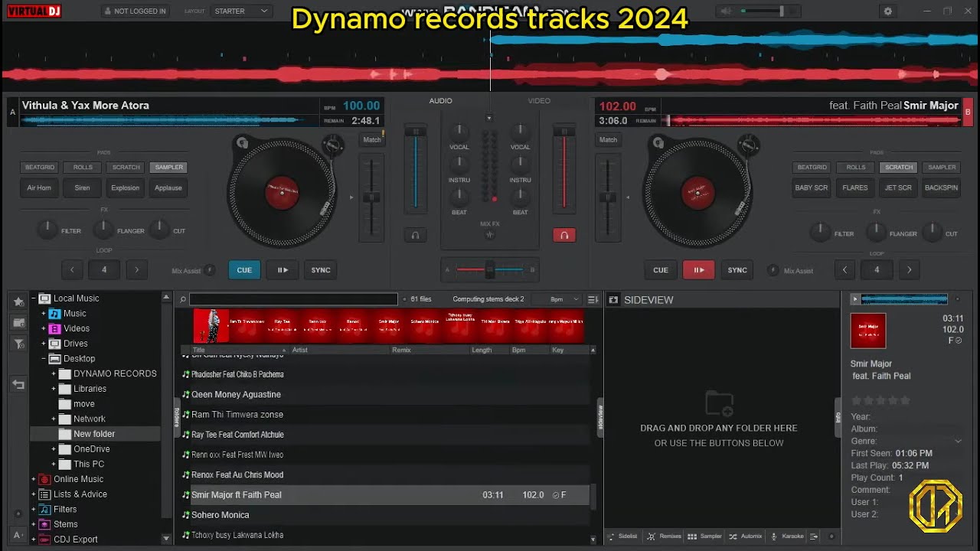Decrease left deck loop size arrow

(x=72, y=270)
